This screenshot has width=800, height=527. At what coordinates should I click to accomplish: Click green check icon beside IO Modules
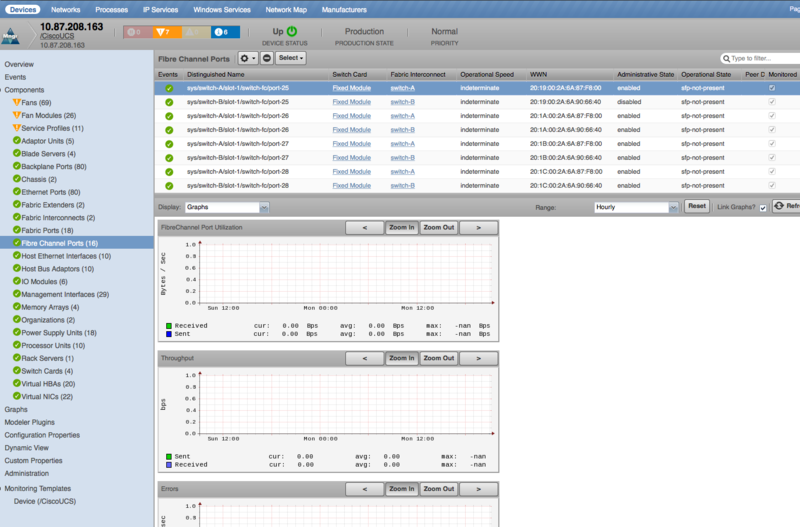pyautogui.click(x=17, y=281)
